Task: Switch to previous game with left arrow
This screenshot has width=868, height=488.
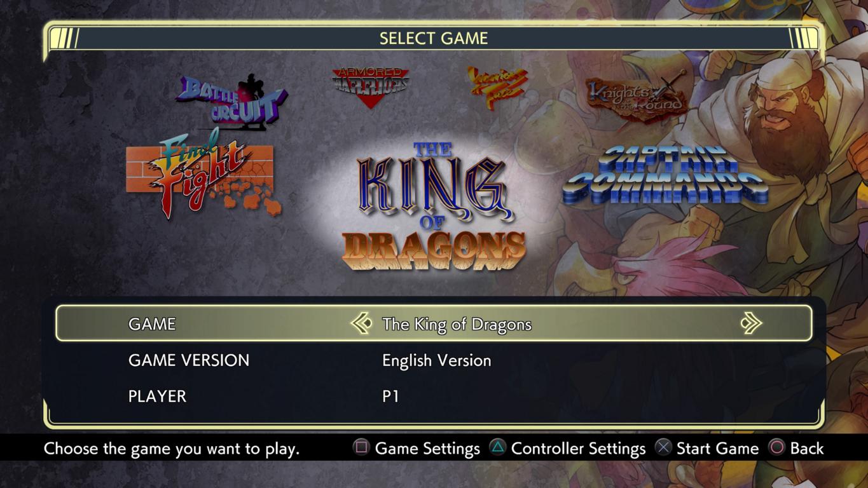Action: [361, 323]
